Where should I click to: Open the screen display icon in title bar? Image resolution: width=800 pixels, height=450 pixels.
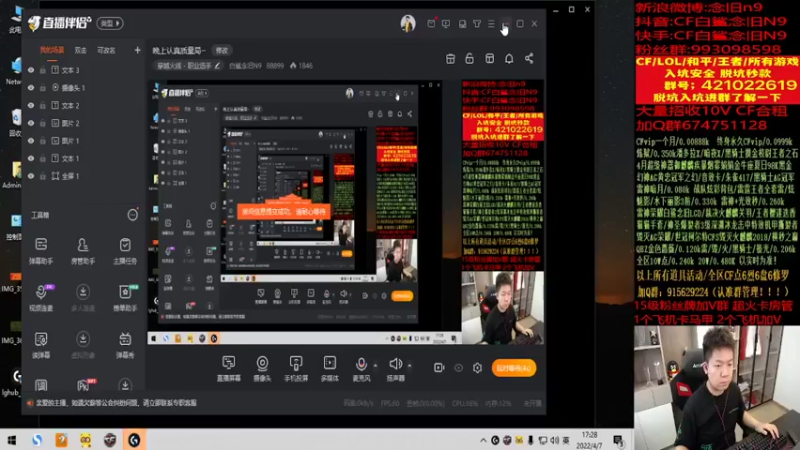[x=446, y=23]
